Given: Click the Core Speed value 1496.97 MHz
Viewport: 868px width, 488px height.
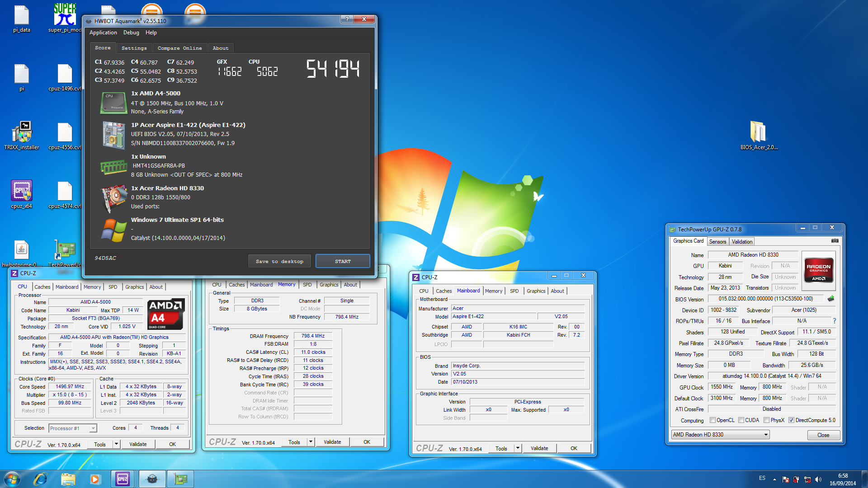Looking at the screenshot, I should (x=70, y=387).
